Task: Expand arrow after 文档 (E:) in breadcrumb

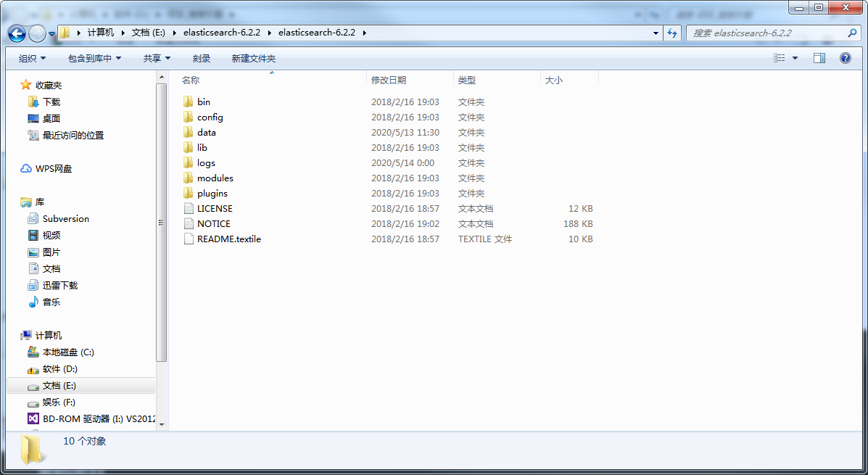Action: click(x=174, y=33)
